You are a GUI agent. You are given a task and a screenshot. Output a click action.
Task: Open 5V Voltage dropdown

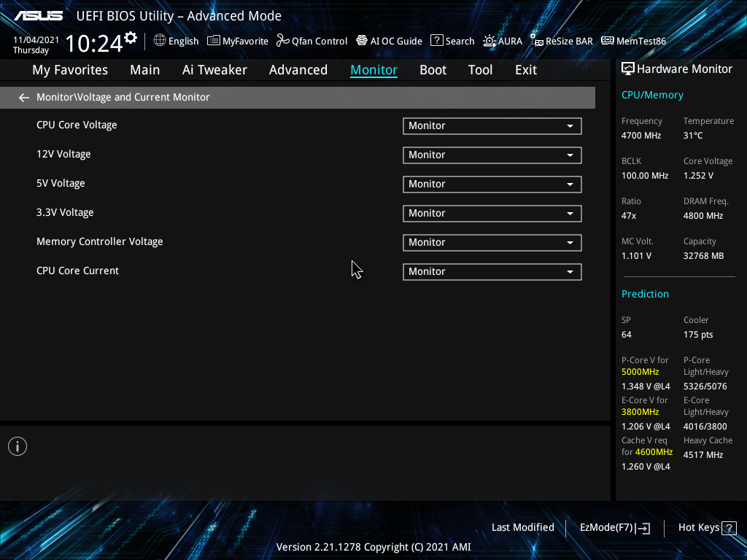pyautogui.click(x=492, y=184)
